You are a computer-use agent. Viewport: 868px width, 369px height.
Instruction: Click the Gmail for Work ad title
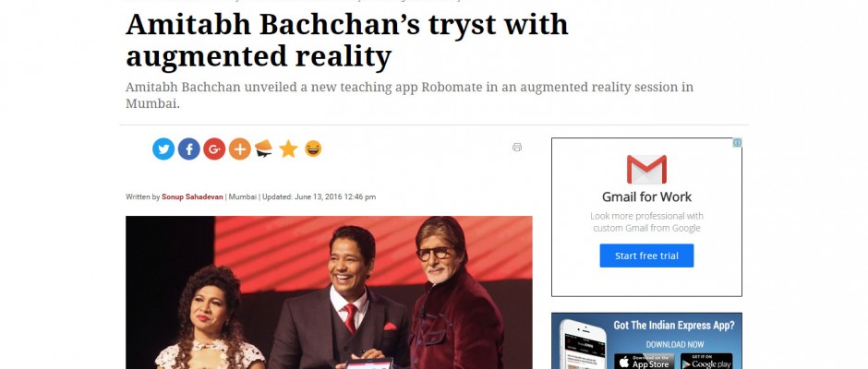point(646,196)
